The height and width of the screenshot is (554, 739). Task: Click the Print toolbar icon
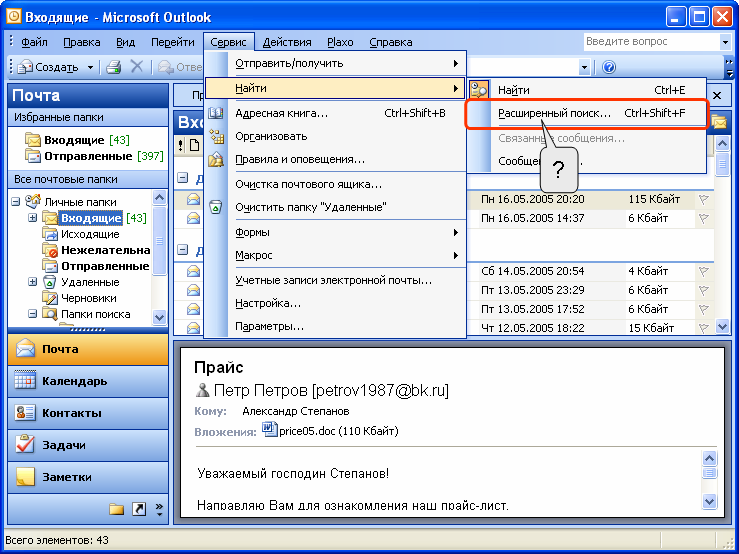114,67
